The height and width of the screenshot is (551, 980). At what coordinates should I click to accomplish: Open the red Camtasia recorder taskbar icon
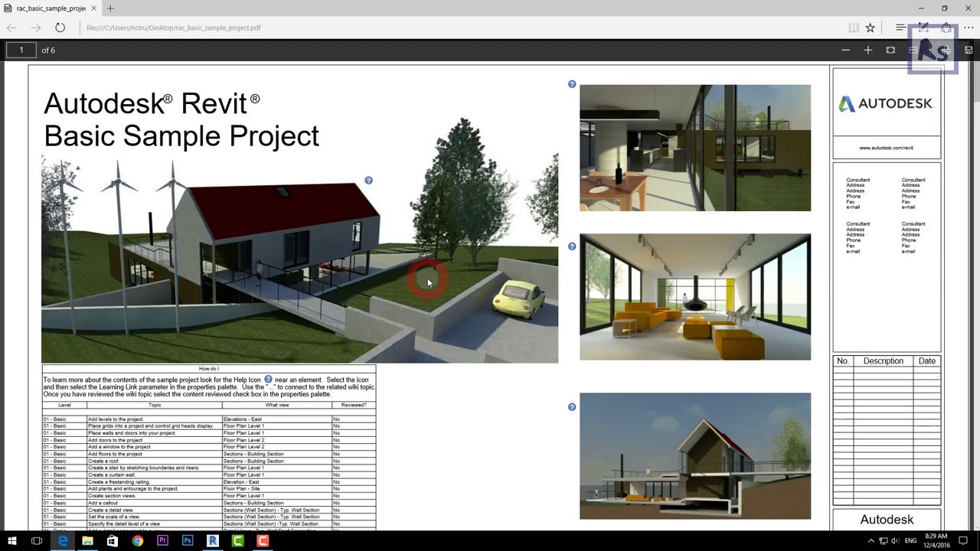(263, 541)
